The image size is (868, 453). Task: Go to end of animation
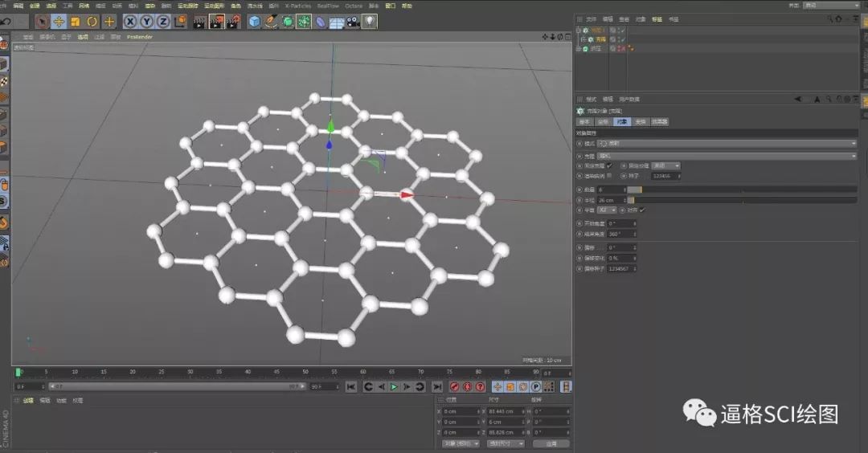pos(436,386)
